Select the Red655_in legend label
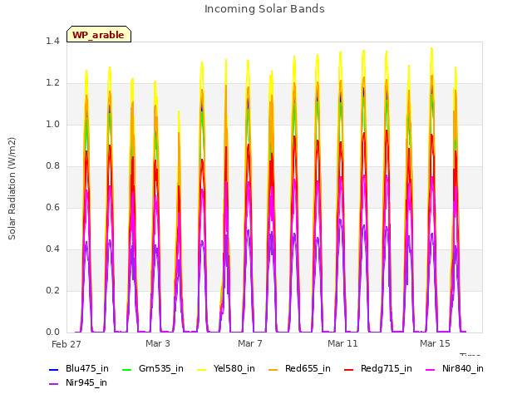Screen dimensions: 532x399 point(308,369)
